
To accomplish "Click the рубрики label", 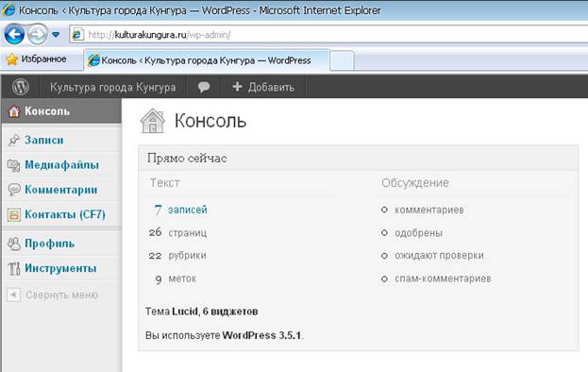I will pyautogui.click(x=187, y=255).
